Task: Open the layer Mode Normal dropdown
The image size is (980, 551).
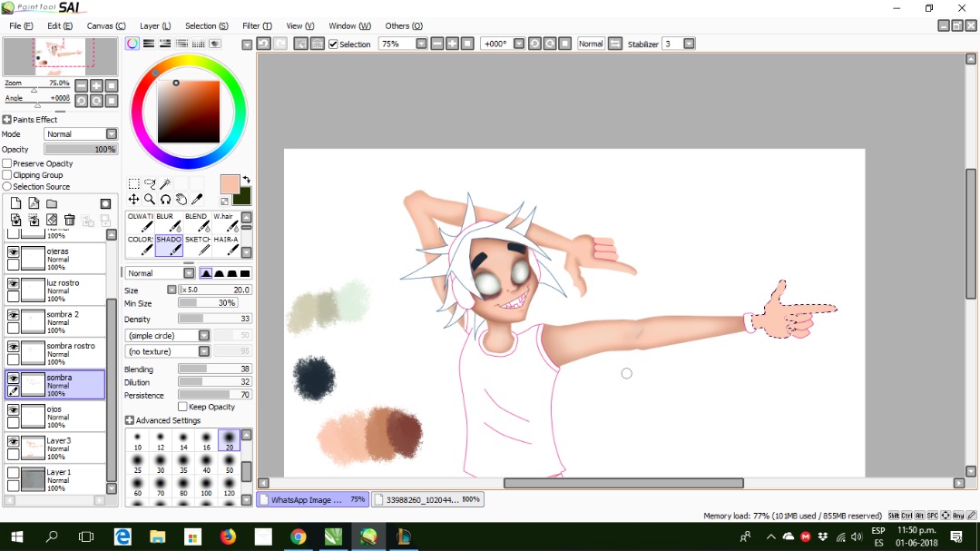Action: (x=81, y=134)
